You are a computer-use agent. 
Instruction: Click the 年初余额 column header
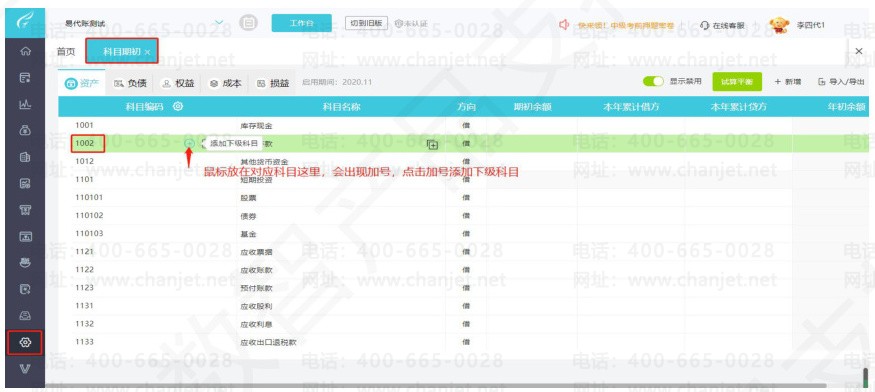[x=847, y=106]
